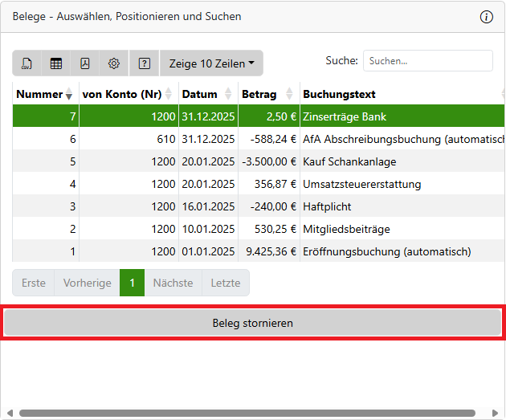Go to 'Nächste' page

pos(173,283)
